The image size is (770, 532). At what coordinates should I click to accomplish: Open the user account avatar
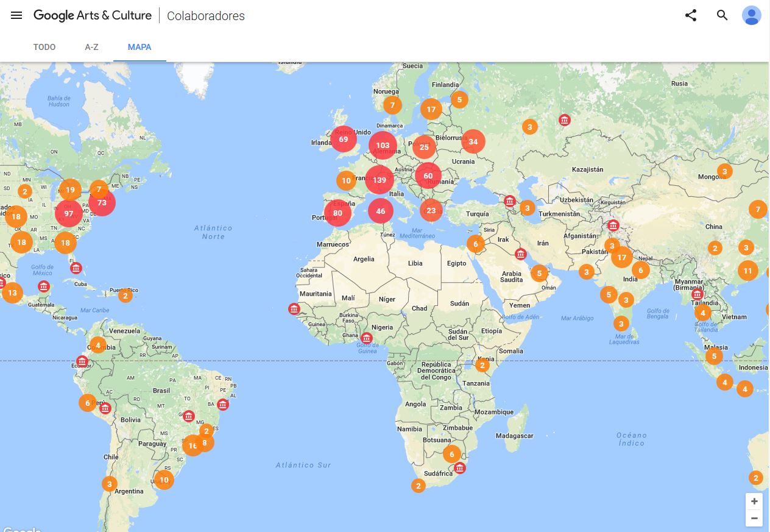(x=751, y=16)
